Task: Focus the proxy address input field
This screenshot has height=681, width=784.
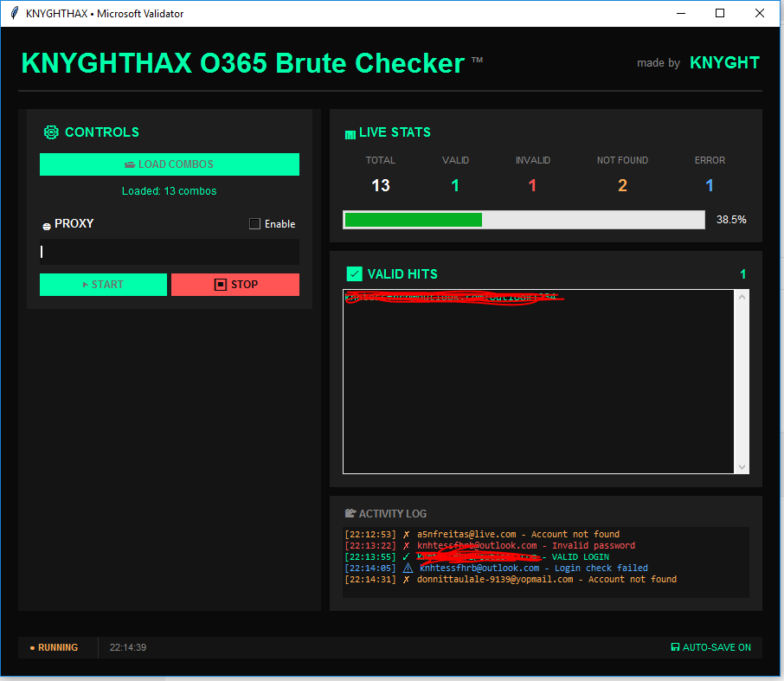Action: pos(170,252)
